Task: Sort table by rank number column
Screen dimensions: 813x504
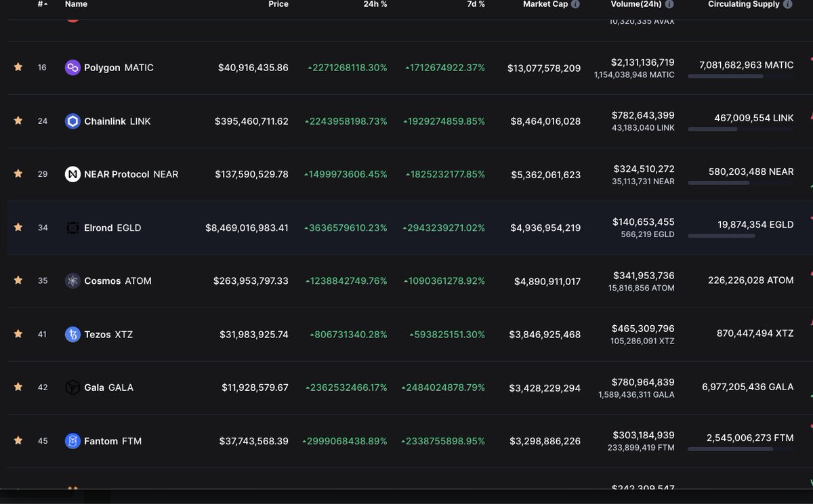Action: point(43,4)
